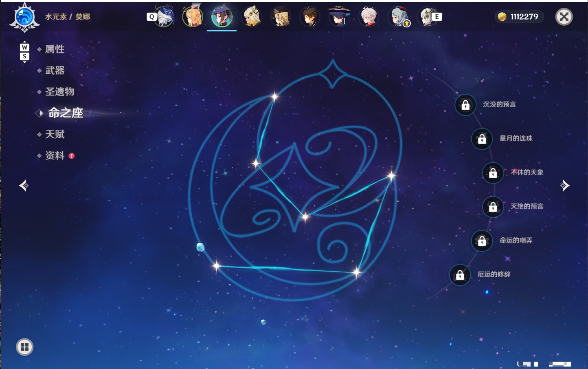
Task: Click the S key menu-down indicator
Action: click(x=24, y=56)
